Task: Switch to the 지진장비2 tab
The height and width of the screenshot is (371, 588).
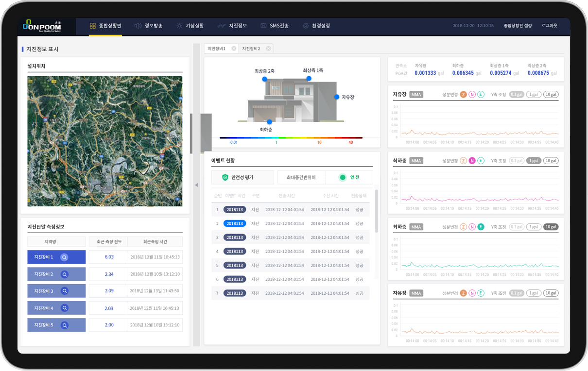Action: [251, 49]
